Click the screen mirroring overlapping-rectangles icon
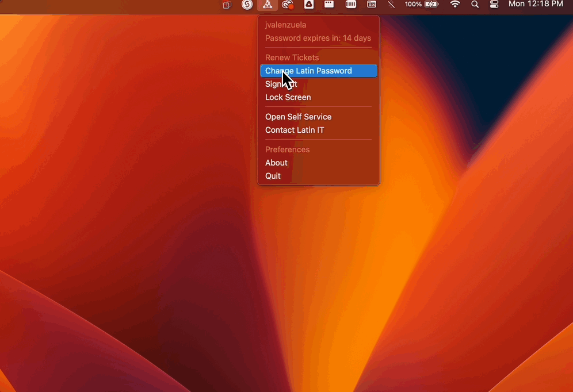The width and height of the screenshot is (573, 392). [x=227, y=5]
